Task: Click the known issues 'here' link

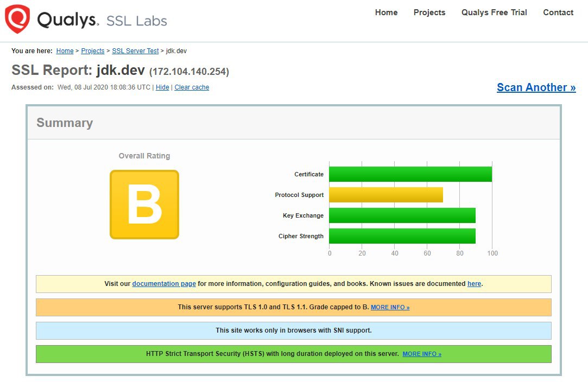Action: coord(474,284)
